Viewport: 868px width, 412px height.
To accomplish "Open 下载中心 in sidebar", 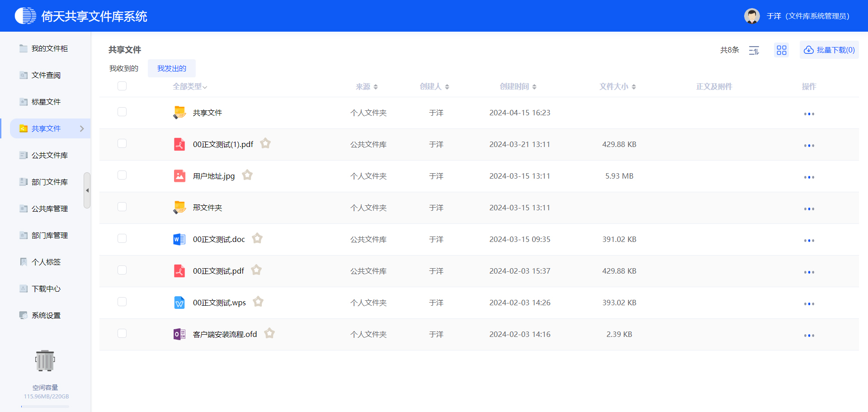I will coord(46,289).
